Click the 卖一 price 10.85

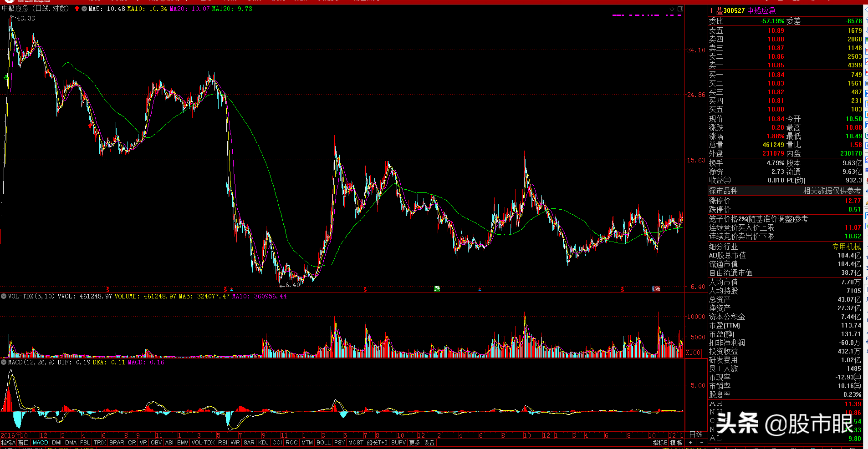[x=776, y=66]
